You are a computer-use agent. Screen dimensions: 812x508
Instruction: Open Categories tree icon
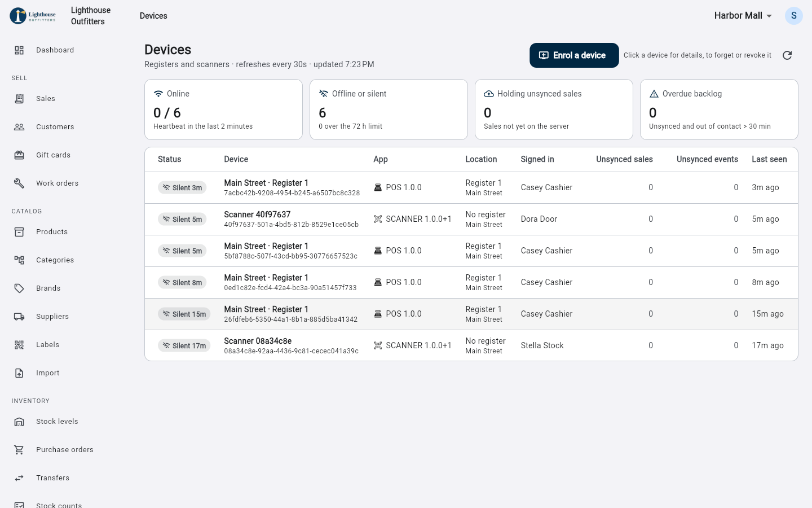pos(19,260)
